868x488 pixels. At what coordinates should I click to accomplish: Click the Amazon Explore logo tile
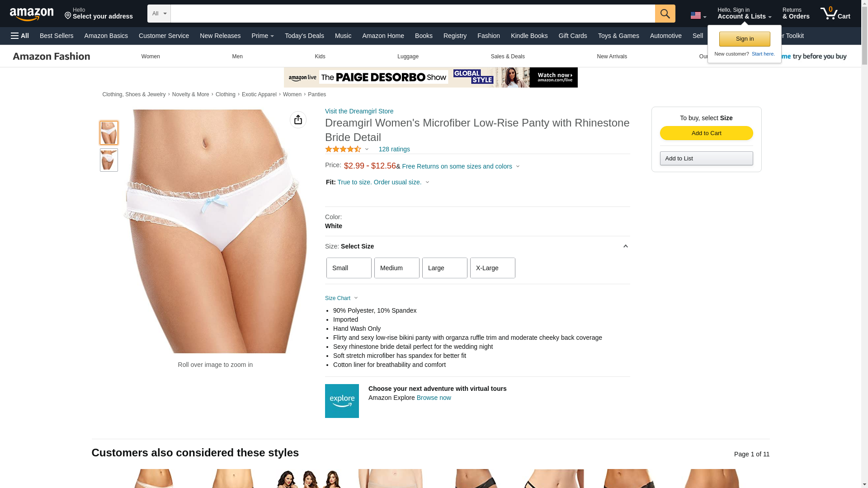342,401
